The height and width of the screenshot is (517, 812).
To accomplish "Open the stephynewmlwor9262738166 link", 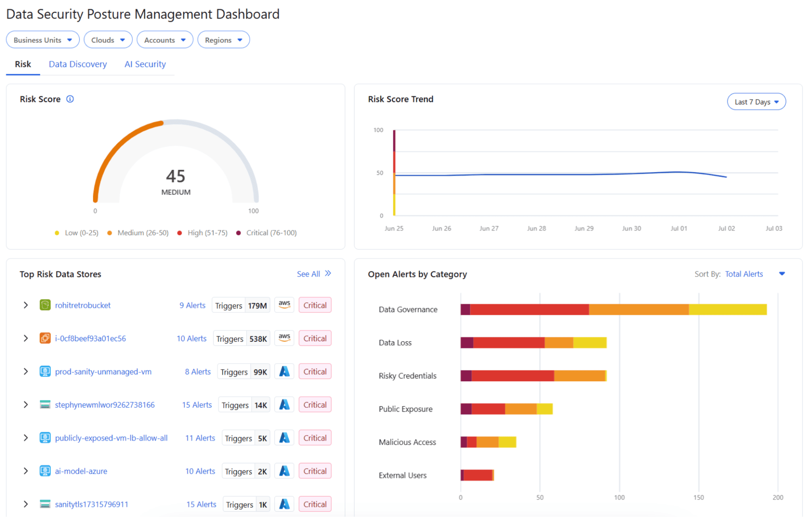I will (105, 405).
